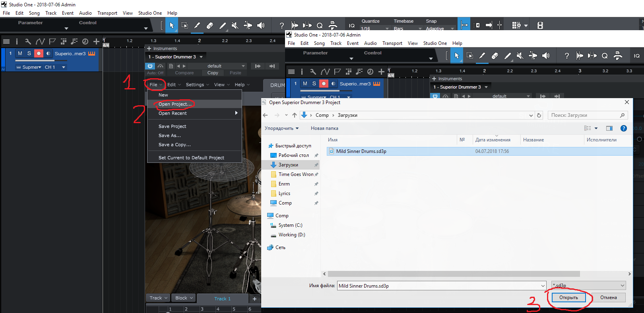Click IQ button in right Studio One window
Viewport: 644px width, 313px height.
[x=637, y=56]
